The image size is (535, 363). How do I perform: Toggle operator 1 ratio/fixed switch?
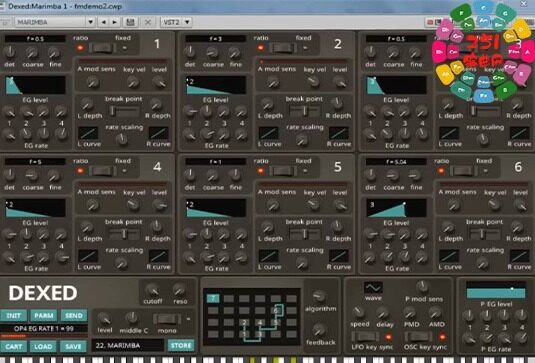tap(102, 47)
